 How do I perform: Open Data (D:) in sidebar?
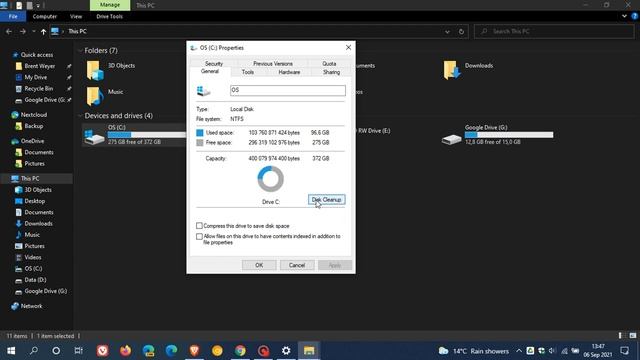pos(35,280)
